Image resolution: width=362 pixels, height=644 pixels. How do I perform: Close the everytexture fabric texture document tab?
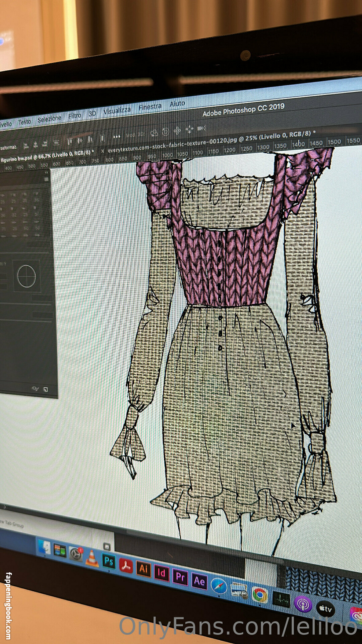pyautogui.click(x=103, y=151)
